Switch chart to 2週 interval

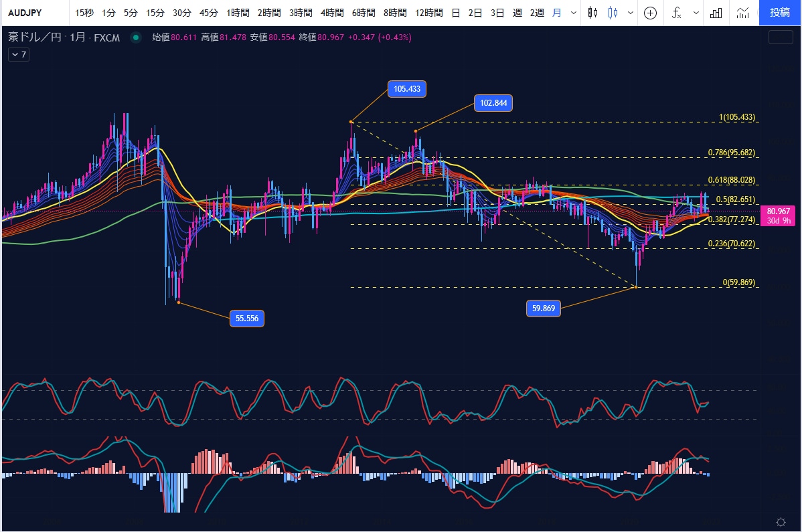[536, 13]
